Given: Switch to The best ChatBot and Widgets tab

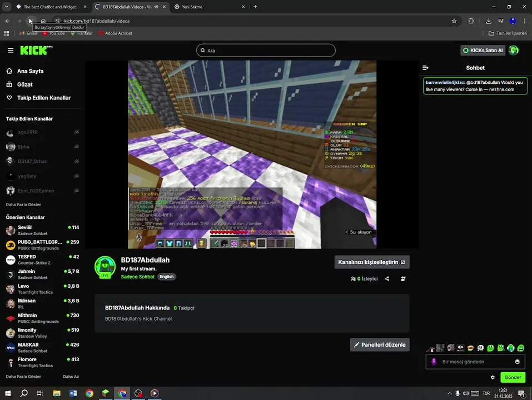Looking at the screenshot, I should pyautogui.click(x=51, y=7).
